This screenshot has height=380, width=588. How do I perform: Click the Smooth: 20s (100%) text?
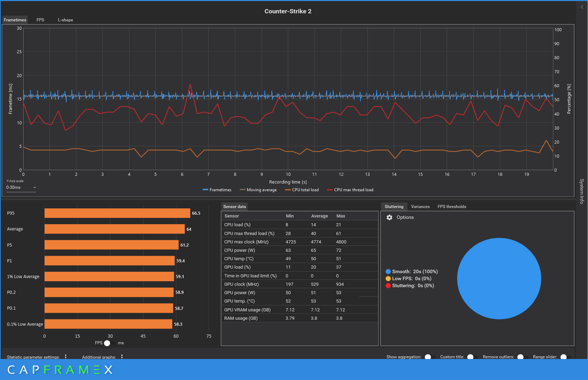[415, 271]
